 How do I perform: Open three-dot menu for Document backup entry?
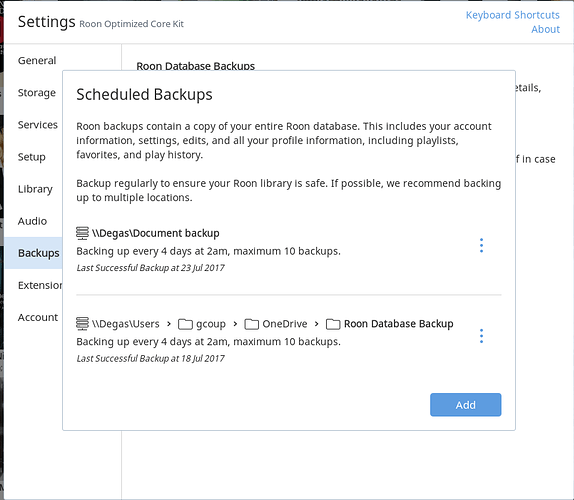point(481,245)
